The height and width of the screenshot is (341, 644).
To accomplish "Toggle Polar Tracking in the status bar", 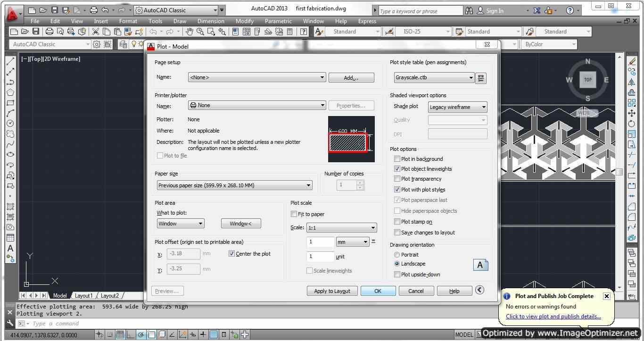I will (141, 335).
